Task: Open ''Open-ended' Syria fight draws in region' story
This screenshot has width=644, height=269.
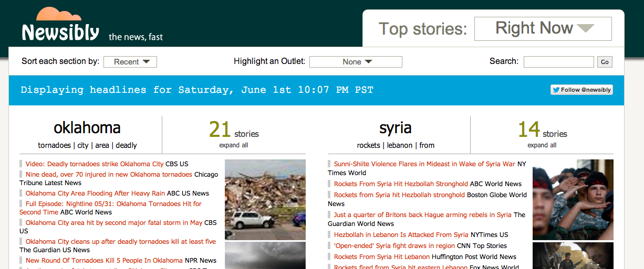Action: (394, 246)
